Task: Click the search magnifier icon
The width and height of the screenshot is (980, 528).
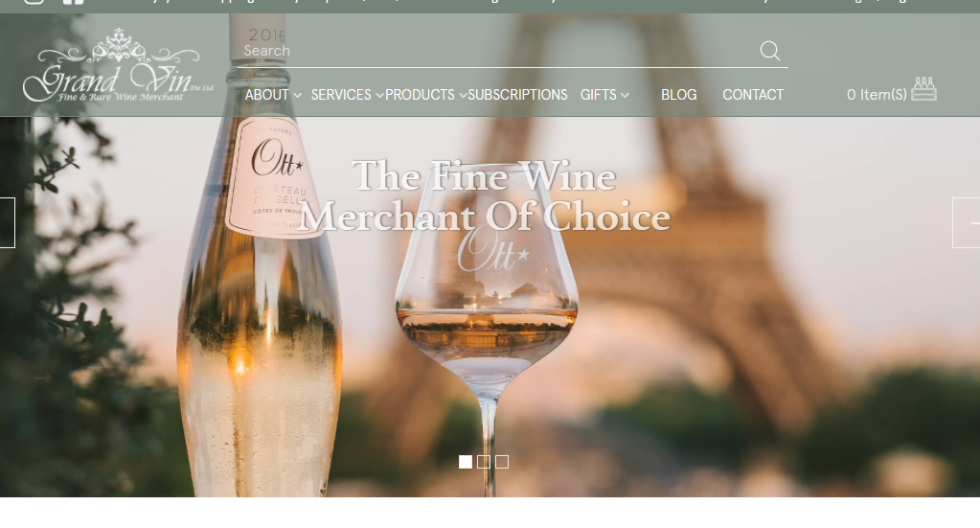Action: coord(769,51)
